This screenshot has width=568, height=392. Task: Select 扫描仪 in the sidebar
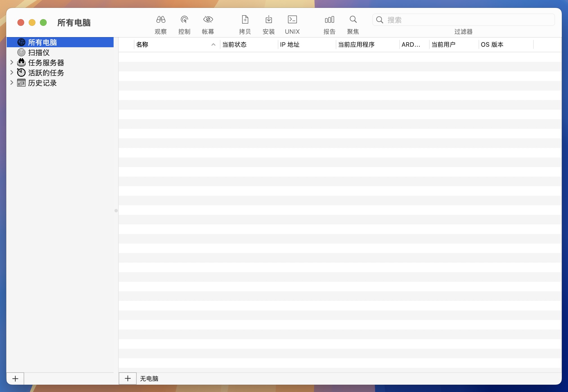60,53
